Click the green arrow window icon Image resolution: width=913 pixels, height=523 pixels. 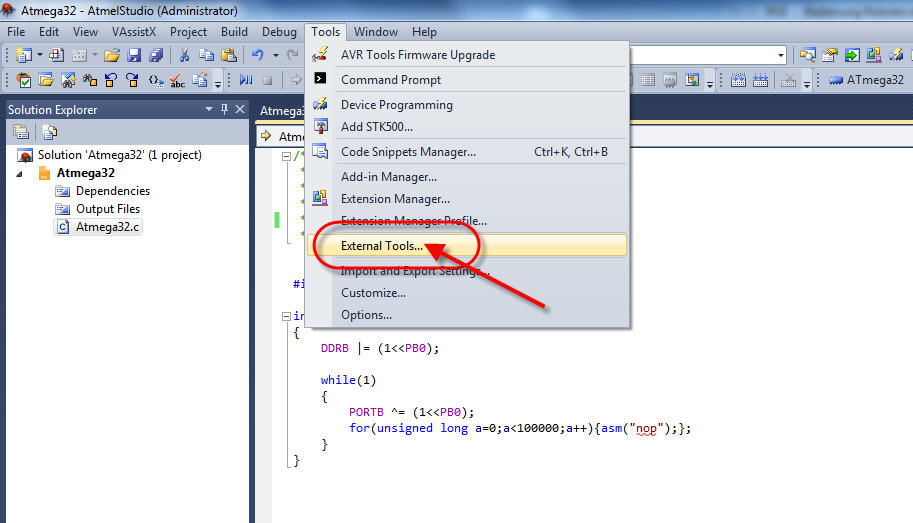[852, 55]
